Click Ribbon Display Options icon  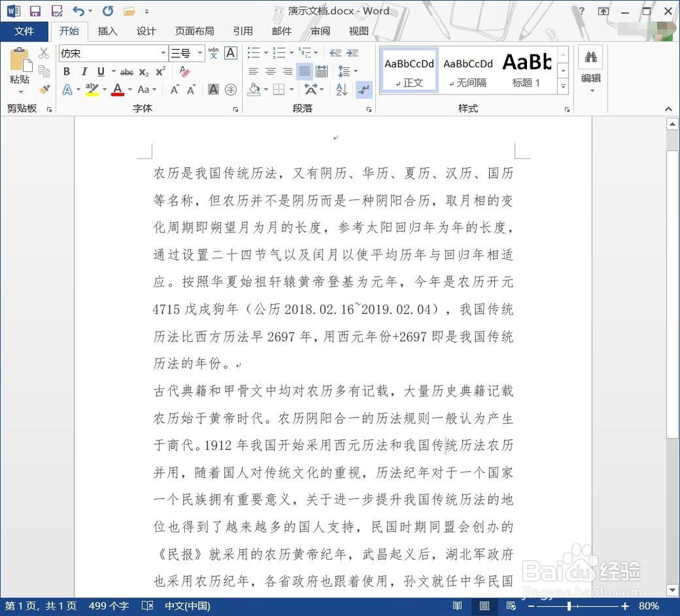pyautogui.click(x=603, y=12)
